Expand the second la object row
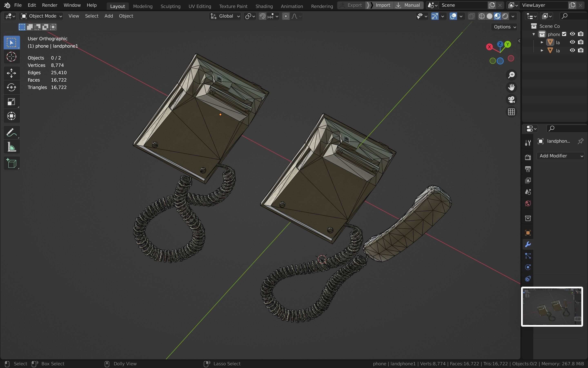Viewport: 588px width, 368px height. coord(542,50)
